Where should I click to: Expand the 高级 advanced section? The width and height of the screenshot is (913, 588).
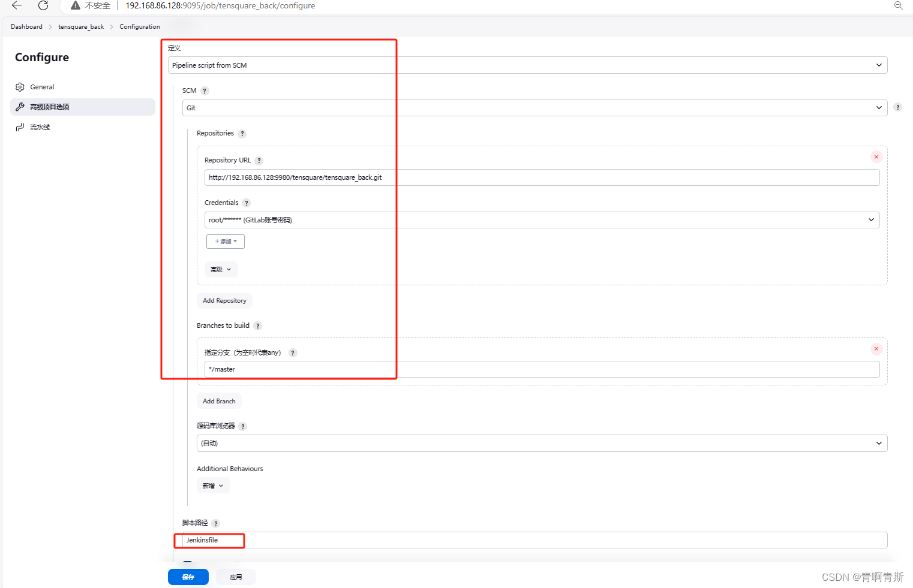tap(221, 269)
